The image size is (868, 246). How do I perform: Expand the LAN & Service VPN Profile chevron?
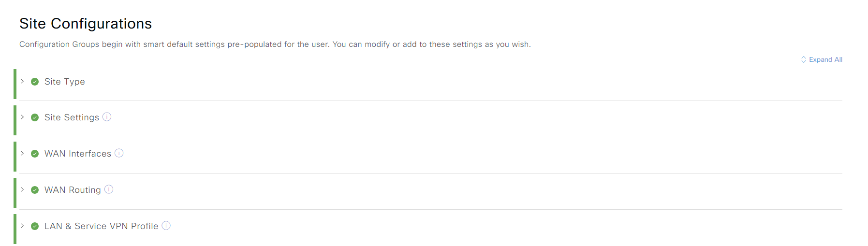click(22, 226)
